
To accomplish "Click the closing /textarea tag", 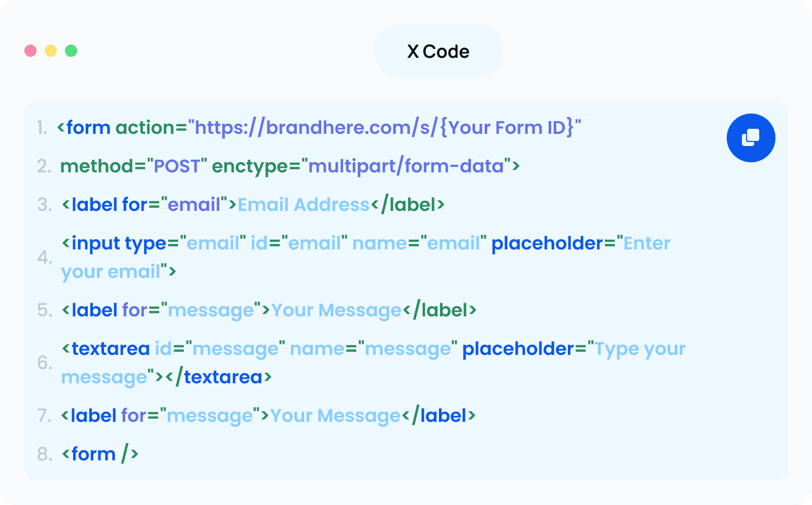I will click(x=218, y=377).
